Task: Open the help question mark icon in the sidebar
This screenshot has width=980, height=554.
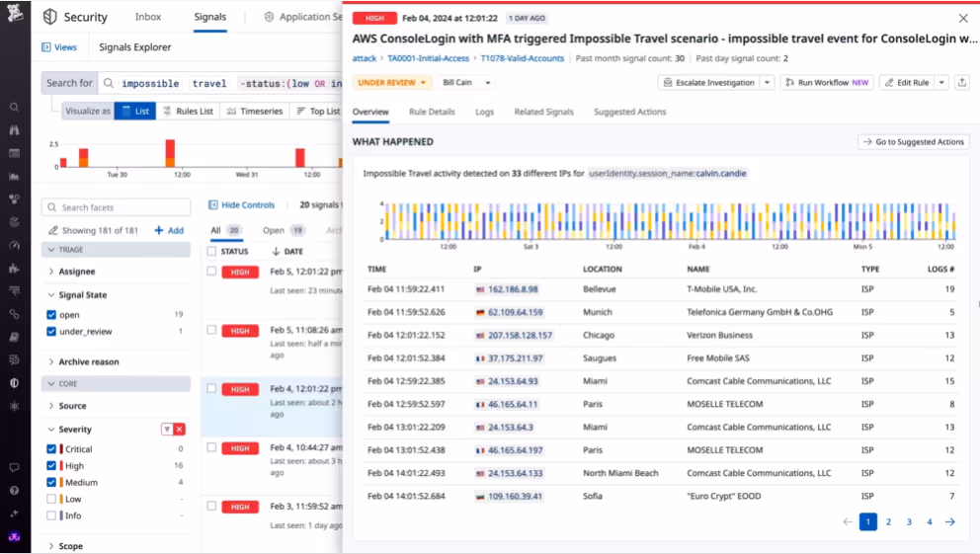Action: pos(15,491)
